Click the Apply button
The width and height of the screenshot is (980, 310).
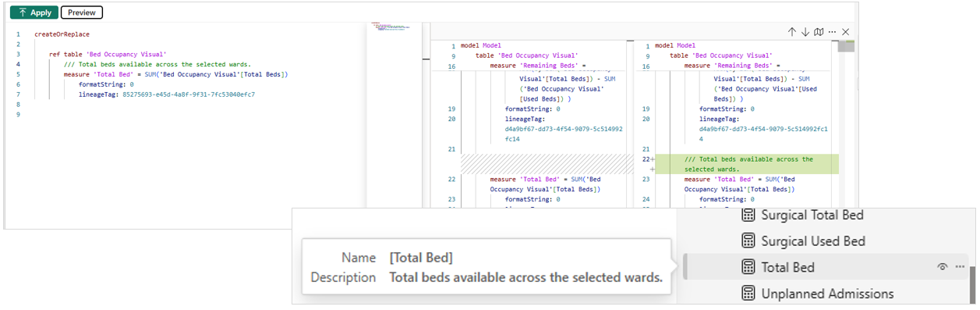click(x=34, y=12)
